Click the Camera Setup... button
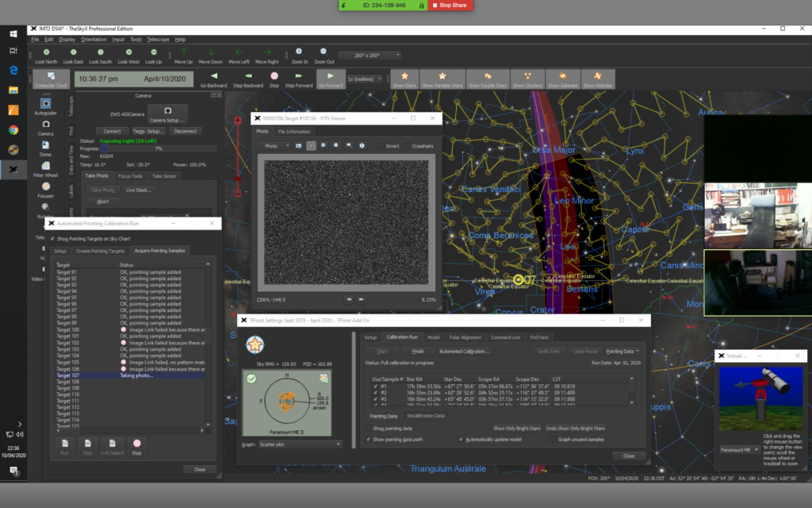The image size is (812, 508). [167, 114]
